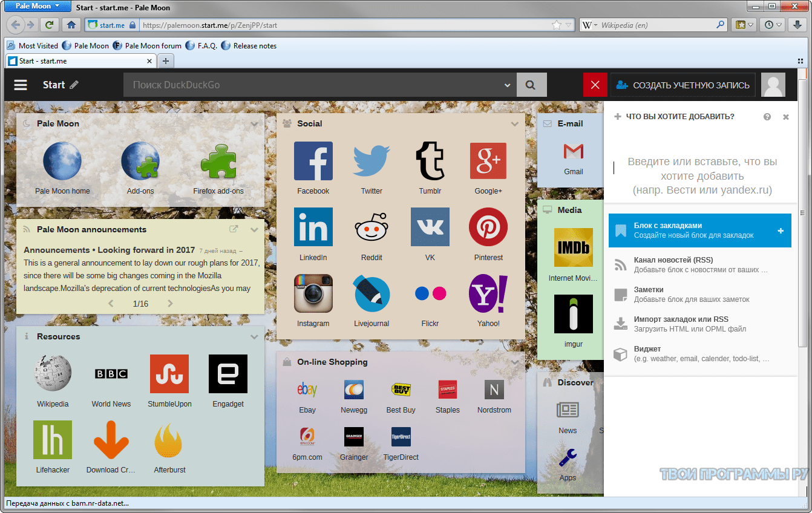812x513 pixels.
Task: Click the search magnifier button
Action: [x=531, y=85]
